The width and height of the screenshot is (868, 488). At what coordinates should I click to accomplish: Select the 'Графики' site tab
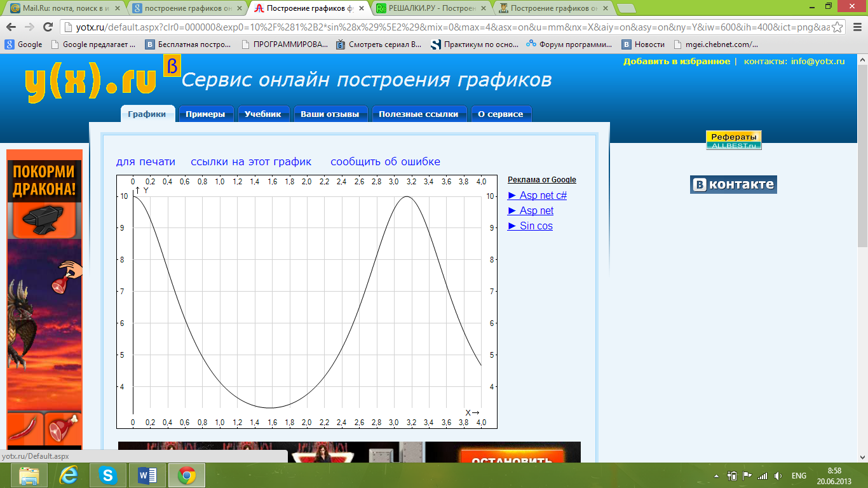click(147, 114)
